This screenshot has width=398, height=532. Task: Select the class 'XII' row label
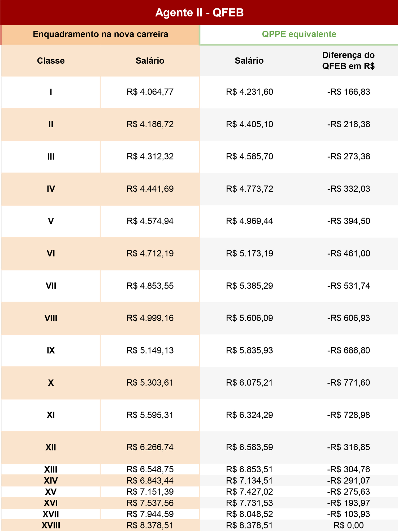click(51, 447)
